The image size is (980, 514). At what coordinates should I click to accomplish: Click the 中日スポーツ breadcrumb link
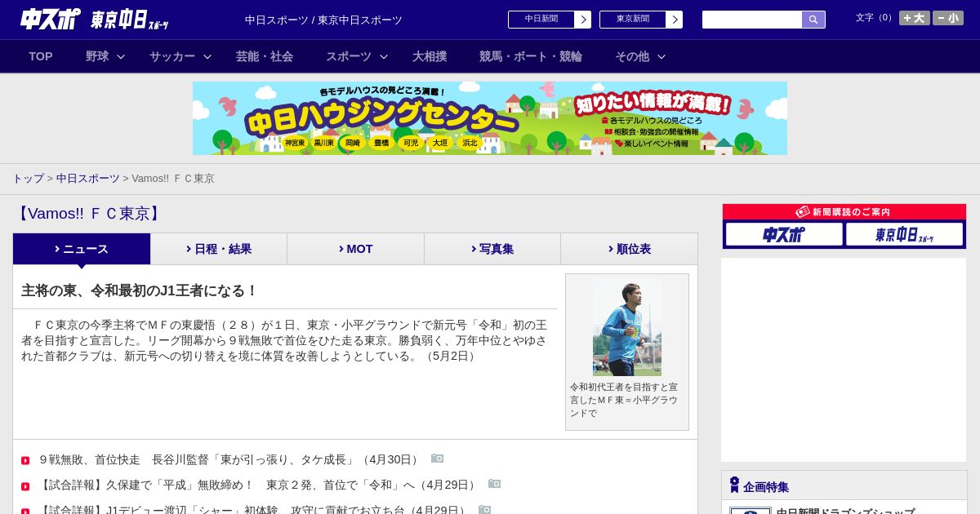pos(87,178)
